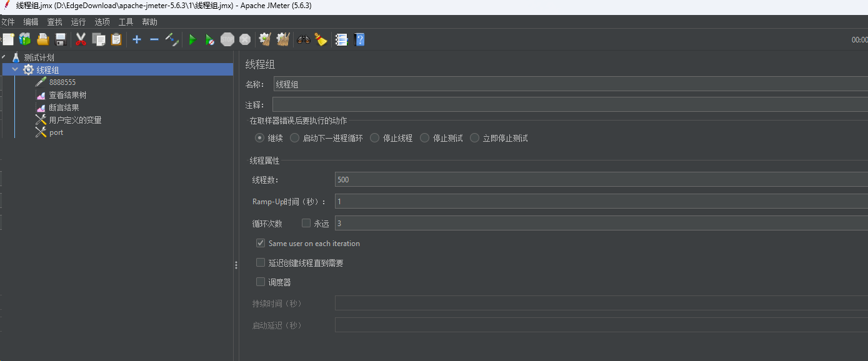
Task: Click the Stop sign icon
Action: [227, 39]
